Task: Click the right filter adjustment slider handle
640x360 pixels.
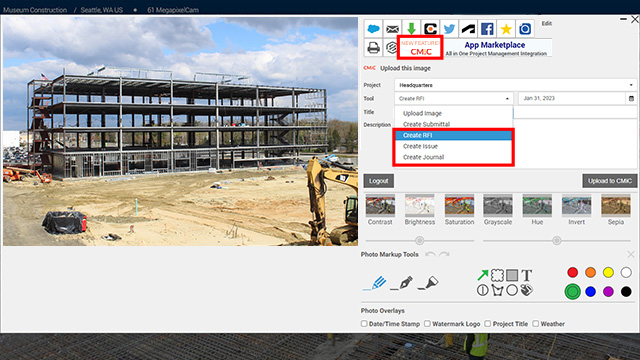Action: 556,240
